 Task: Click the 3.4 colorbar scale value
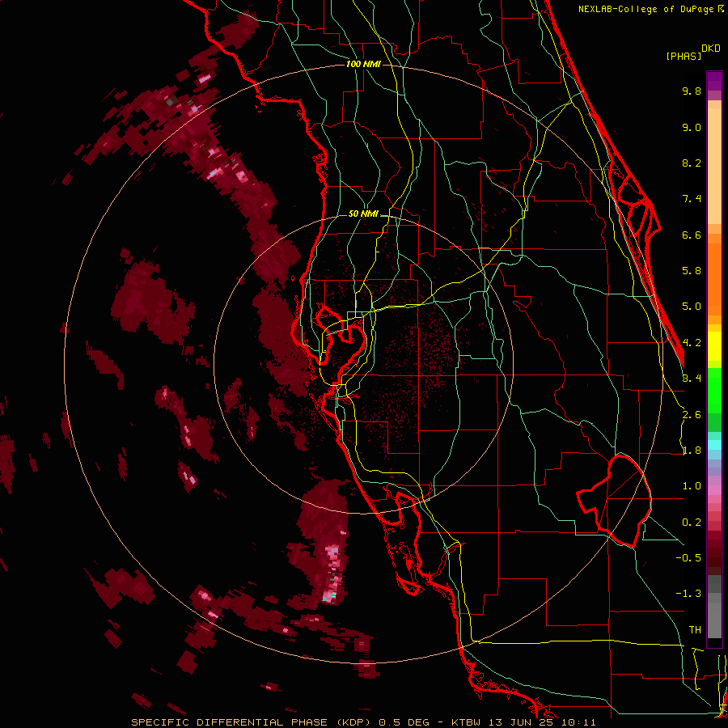click(692, 379)
